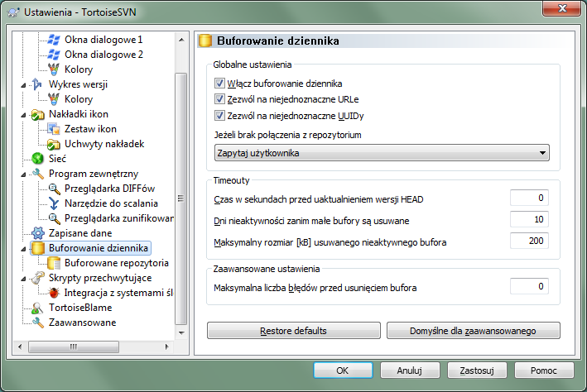Click the Sieć globe icon
Screen dimensions: 587x392
click(x=37, y=159)
